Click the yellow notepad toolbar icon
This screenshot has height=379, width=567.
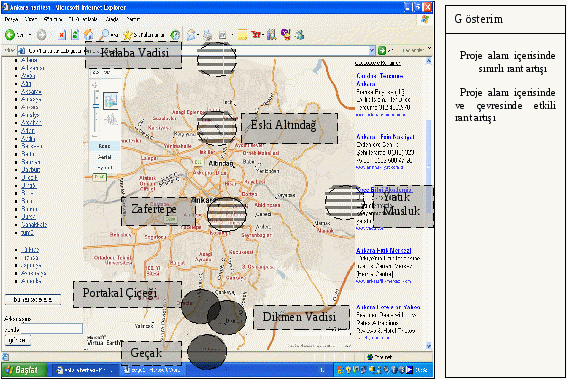click(243, 35)
